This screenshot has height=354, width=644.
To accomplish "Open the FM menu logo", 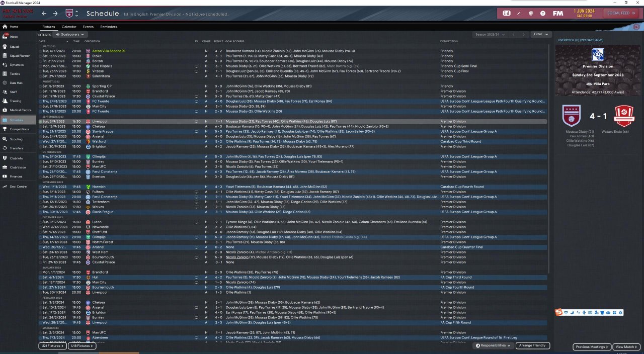I will pos(557,13).
